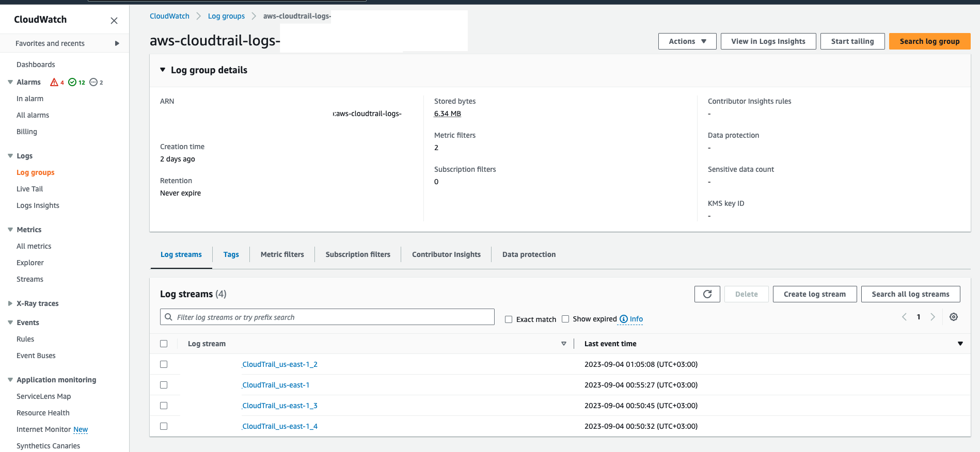Open the CloudTrail_us-east-1 log stream
Viewport: 980px width, 452px height.
[x=276, y=385]
